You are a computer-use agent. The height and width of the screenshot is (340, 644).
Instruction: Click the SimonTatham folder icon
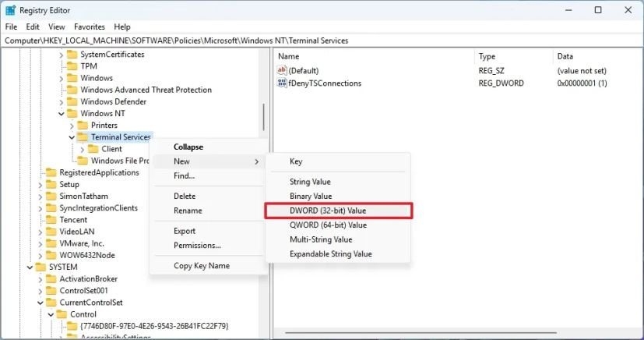tap(51, 196)
